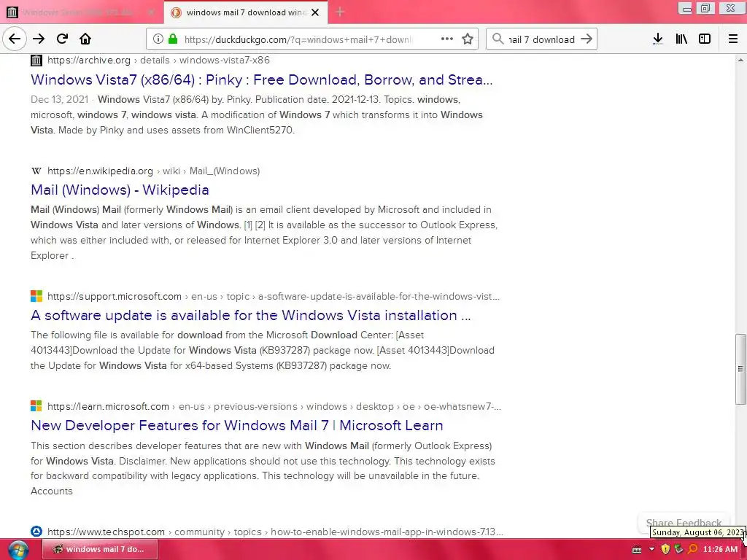Screen dimensions: 747x560
Task: Click the Wikipedia W favicon
Action: [x=36, y=171]
